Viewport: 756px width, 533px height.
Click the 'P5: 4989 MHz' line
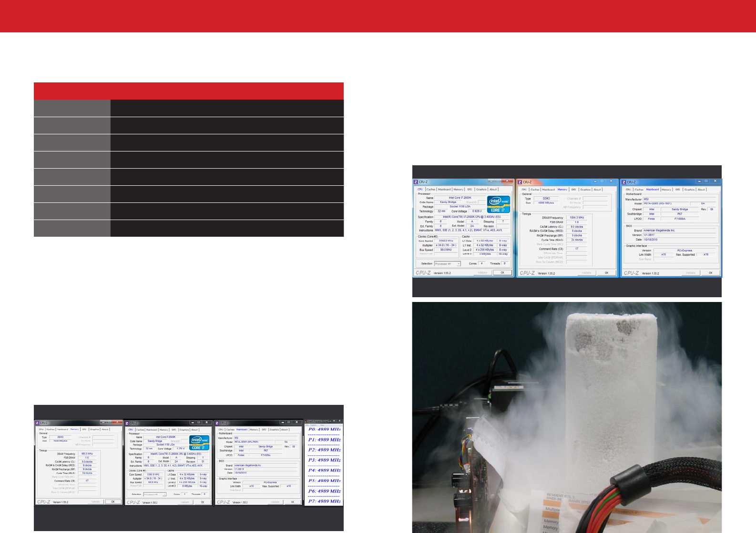(325, 481)
